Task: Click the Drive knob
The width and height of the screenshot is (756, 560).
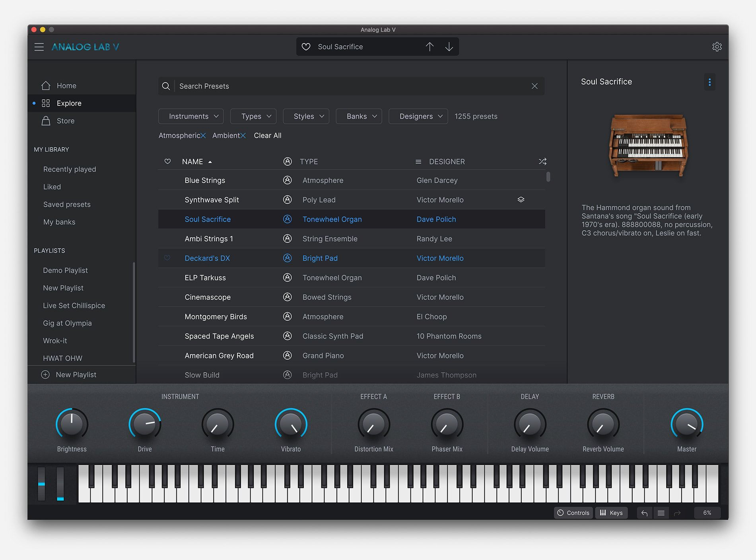Action: tap(145, 424)
